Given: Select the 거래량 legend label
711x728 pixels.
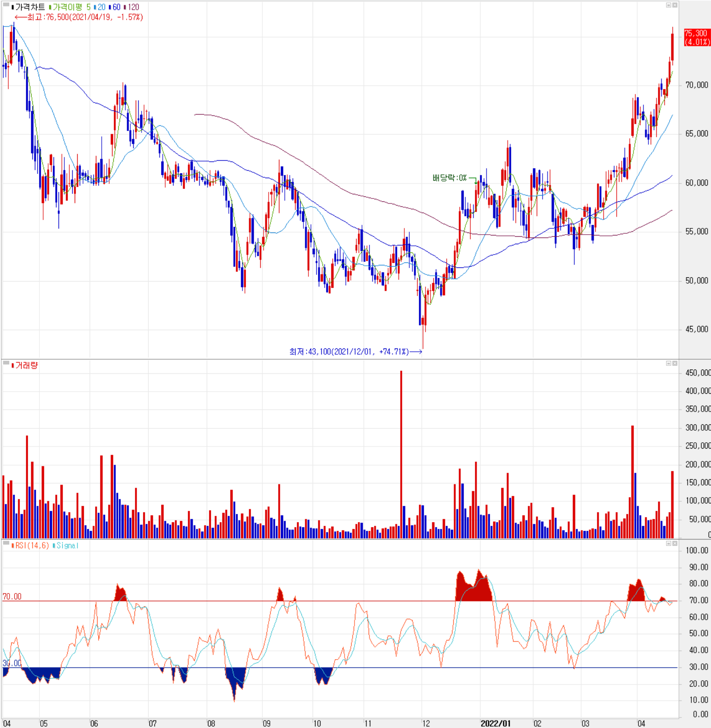Looking at the screenshot, I should [25, 365].
